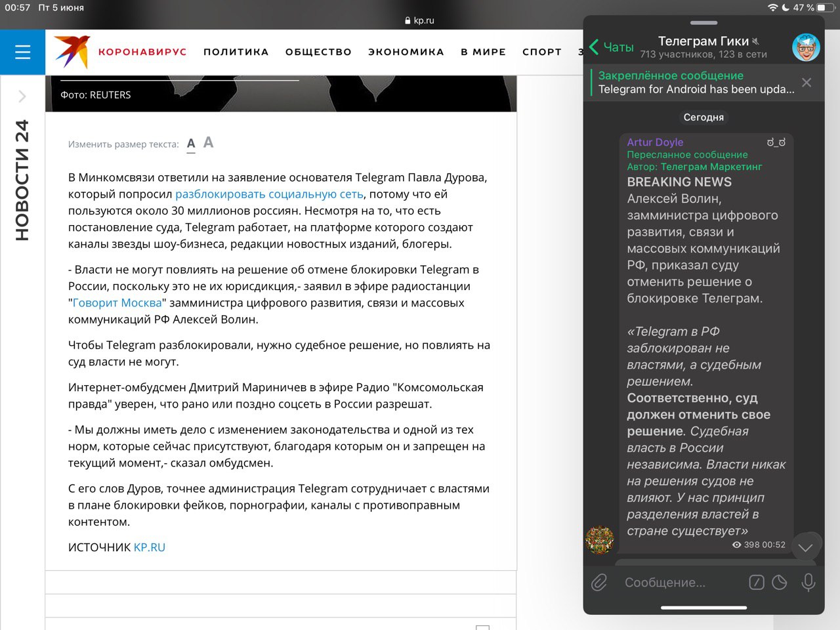Open the sticker panel icon
The width and height of the screenshot is (840, 630).
(x=780, y=583)
